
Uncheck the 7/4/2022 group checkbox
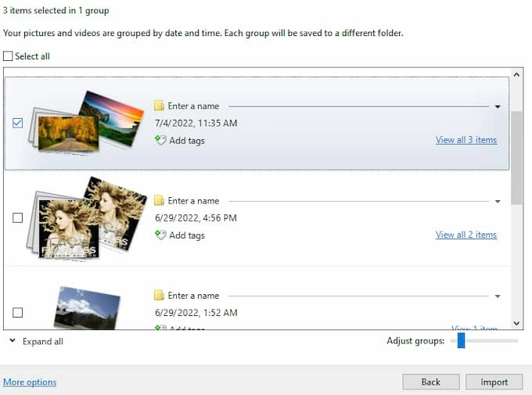[x=18, y=123]
